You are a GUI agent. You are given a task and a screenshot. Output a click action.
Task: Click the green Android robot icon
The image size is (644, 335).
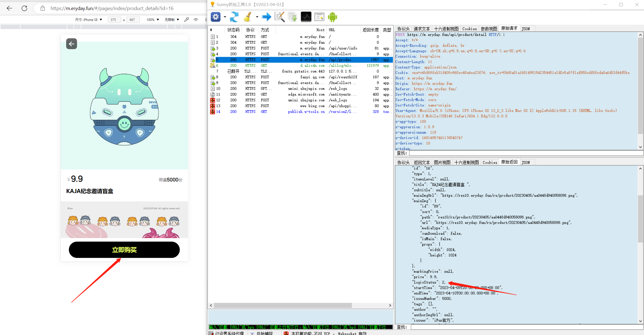point(332,17)
